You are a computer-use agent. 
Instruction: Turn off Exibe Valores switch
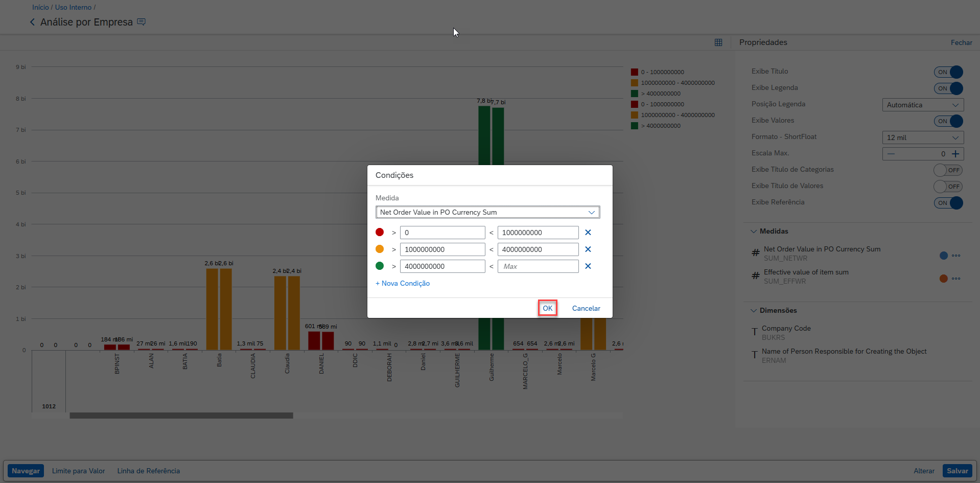[948, 121]
